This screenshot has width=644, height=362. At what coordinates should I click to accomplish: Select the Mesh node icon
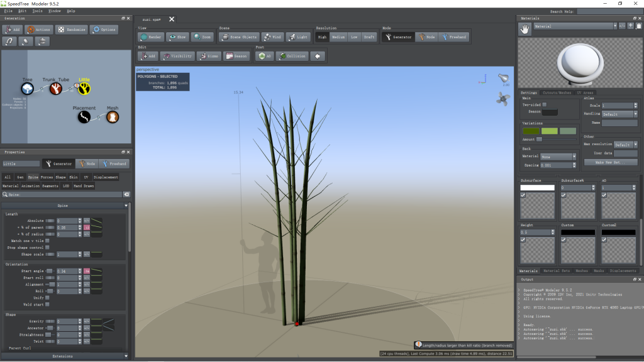point(113,117)
